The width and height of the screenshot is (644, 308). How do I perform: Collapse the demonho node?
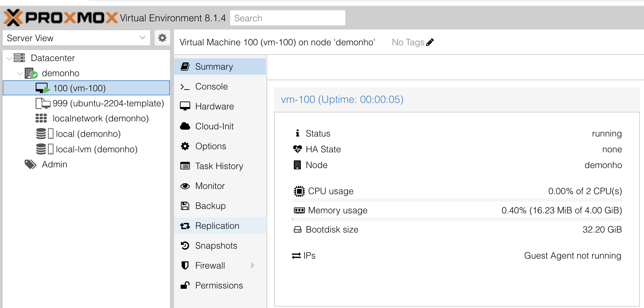tap(20, 73)
